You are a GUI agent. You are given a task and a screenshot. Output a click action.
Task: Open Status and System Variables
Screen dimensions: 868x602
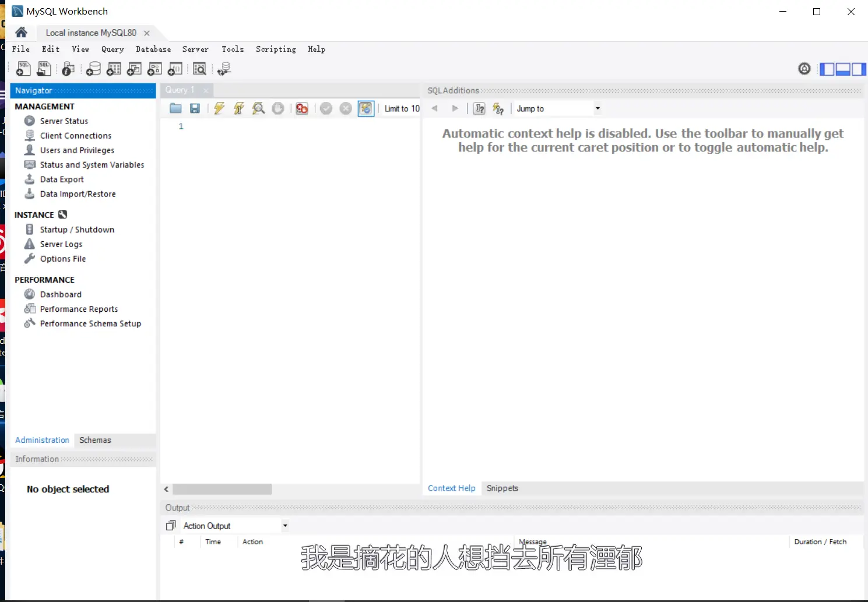pos(92,164)
